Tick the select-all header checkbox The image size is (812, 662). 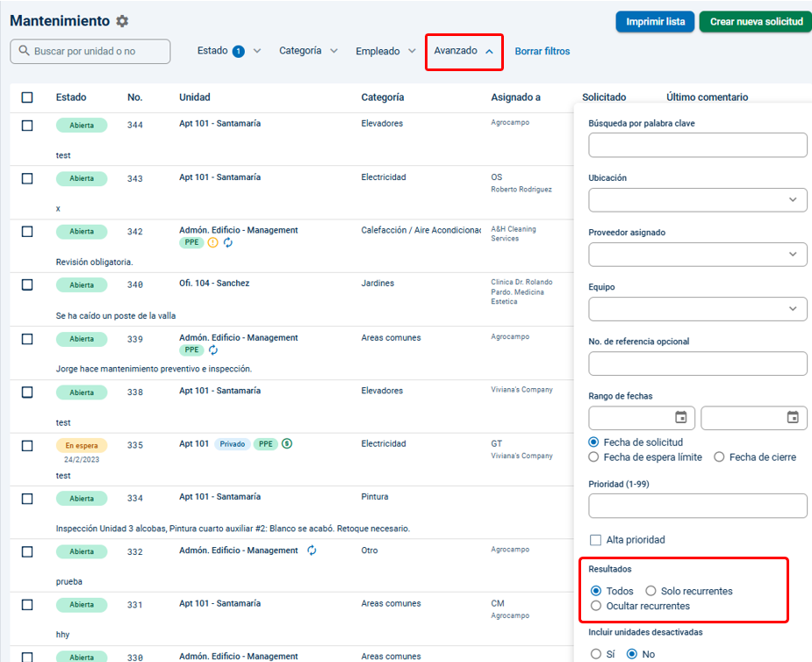27,97
